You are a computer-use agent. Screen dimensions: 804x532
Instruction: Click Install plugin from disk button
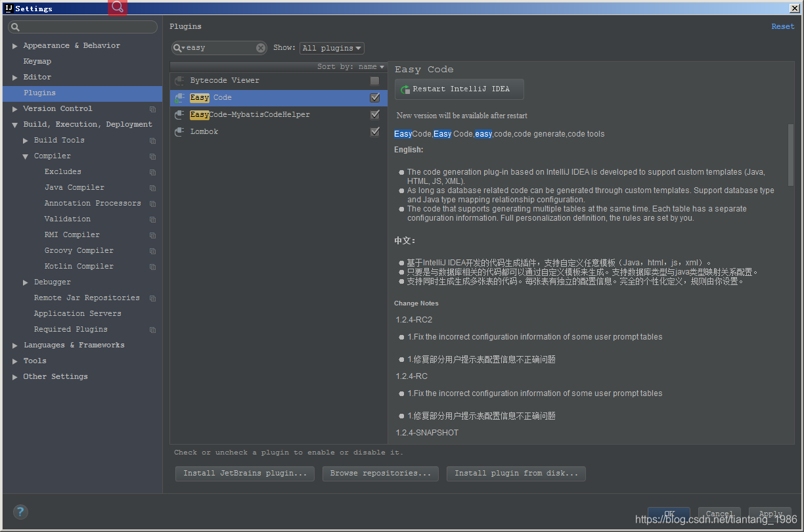click(x=516, y=474)
